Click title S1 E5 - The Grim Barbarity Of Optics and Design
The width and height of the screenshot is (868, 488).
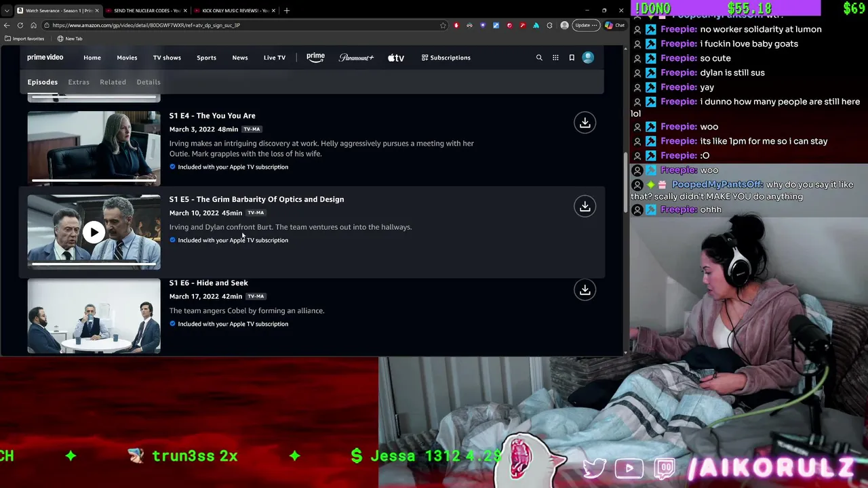pyautogui.click(x=256, y=199)
